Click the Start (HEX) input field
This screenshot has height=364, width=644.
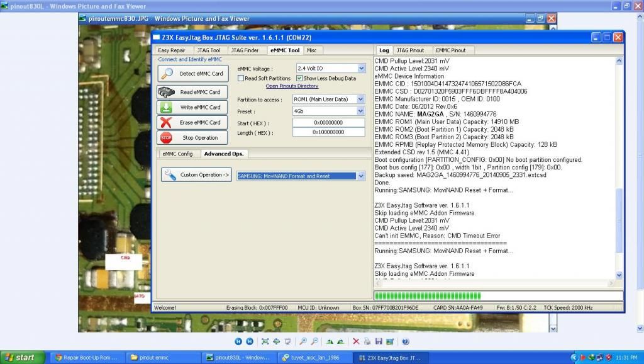point(328,123)
